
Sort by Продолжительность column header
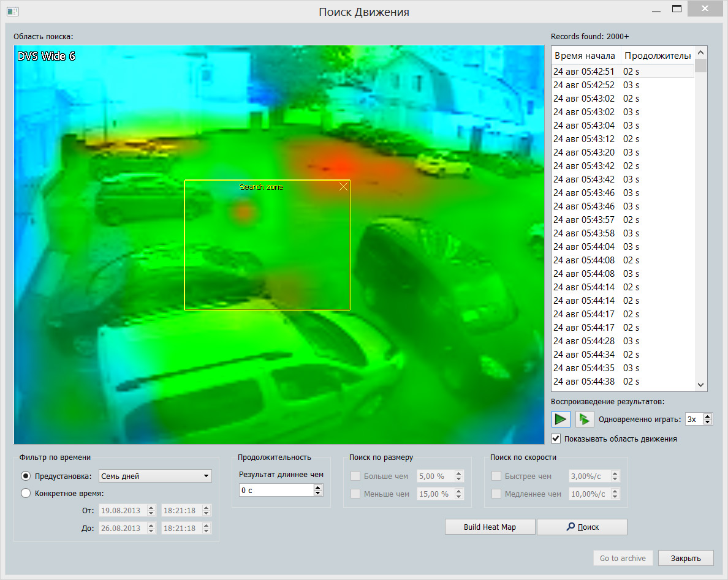[657, 56]
